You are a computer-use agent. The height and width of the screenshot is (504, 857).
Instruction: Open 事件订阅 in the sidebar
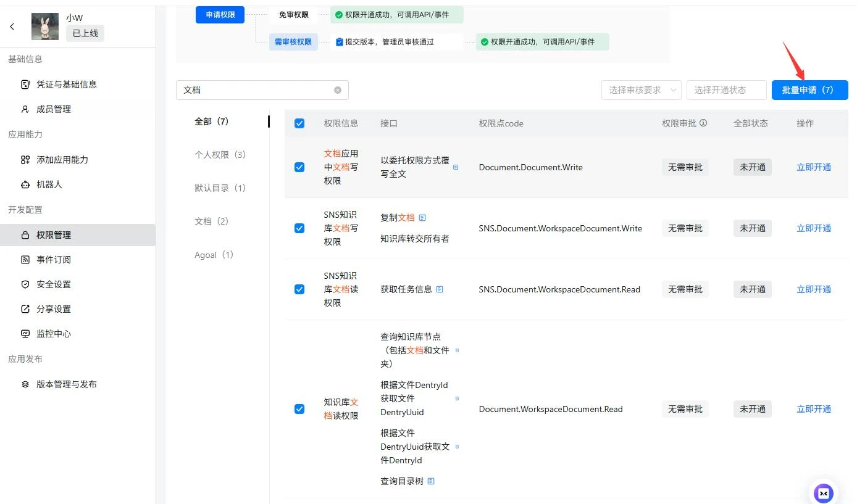[54, 260]
